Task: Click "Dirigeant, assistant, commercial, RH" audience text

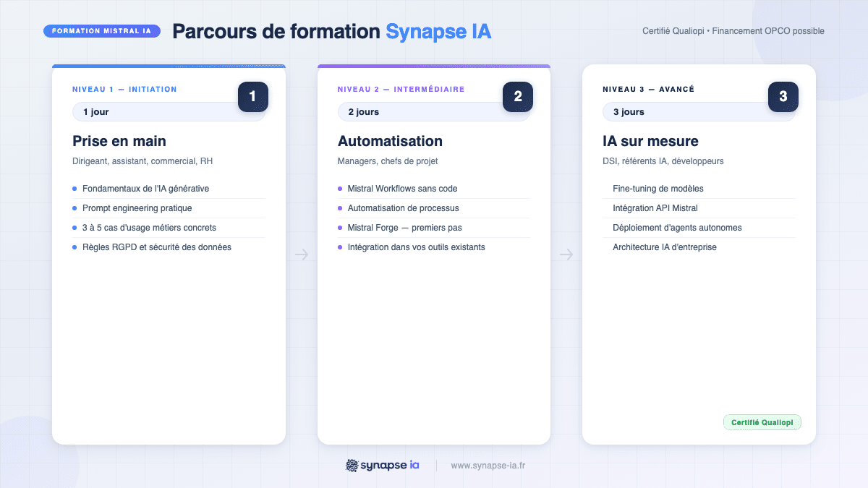Action: tap(142, 161)
